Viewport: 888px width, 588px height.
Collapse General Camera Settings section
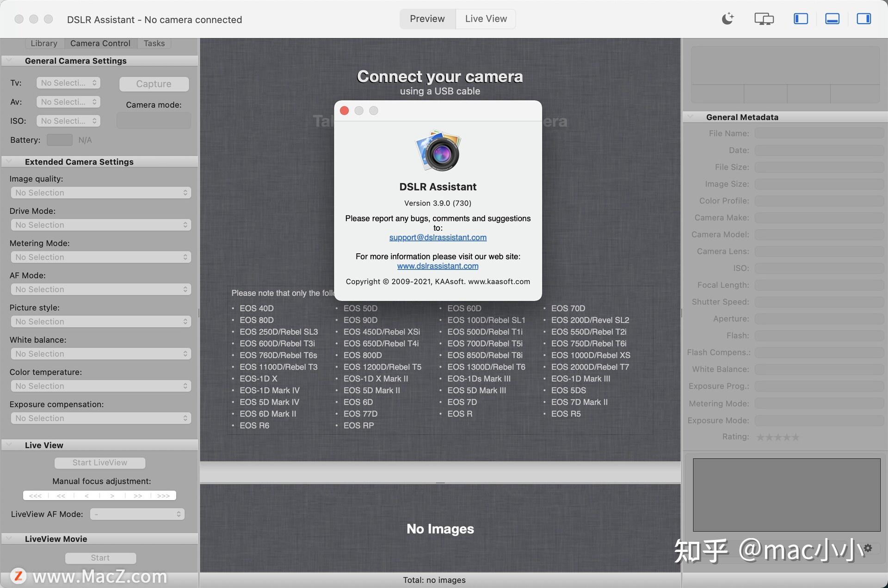9,61
